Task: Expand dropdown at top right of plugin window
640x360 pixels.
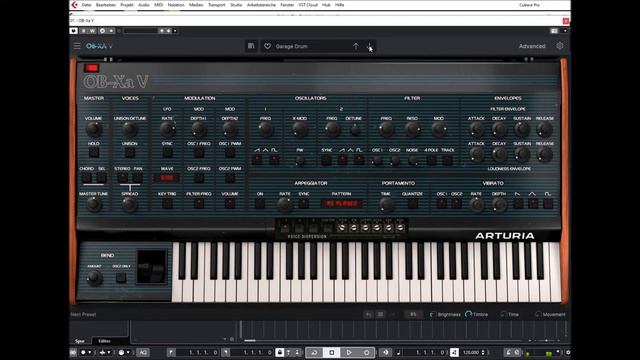Action: pos(565,31)
